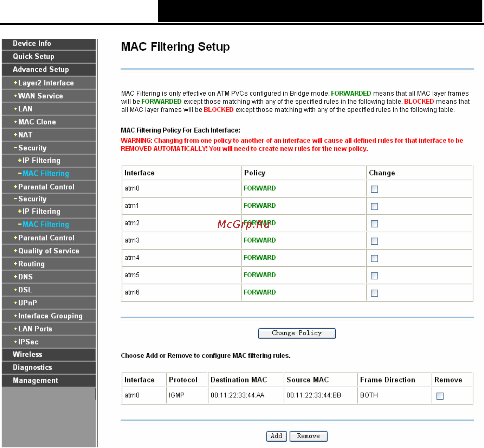Image resolution: width=484 pixels, height=448 pixels.
Task: Click the atm3 interface cell
Action: [182, 240]
